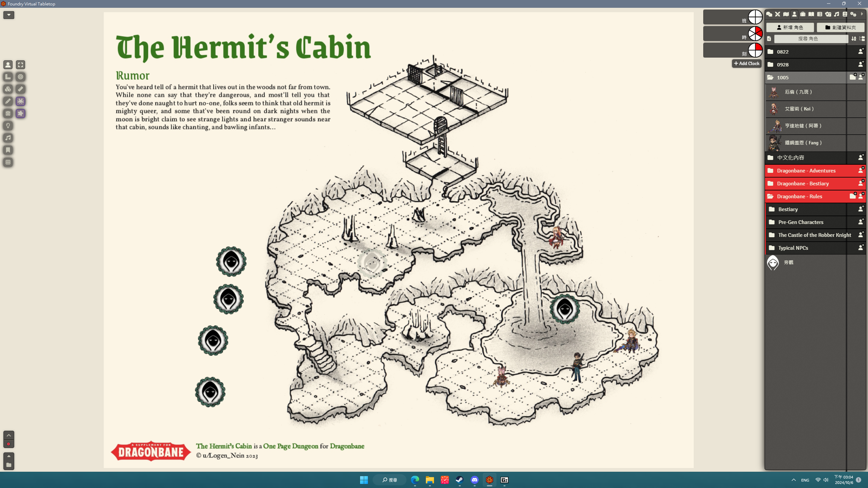
Task: Select the Measurement Controls ruler-triangle icon
Action: pyautogui.click(x=8, y=77)
